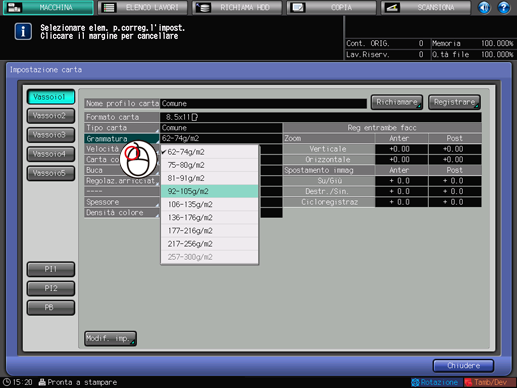Select the Vassoio1 tray

[x=51, y=97]
